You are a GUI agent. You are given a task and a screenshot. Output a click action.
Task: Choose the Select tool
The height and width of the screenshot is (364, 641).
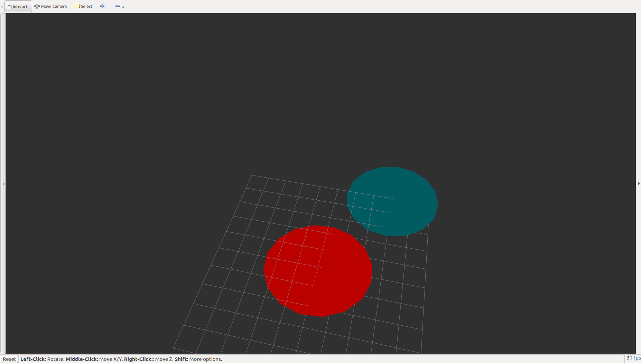[x=83, y=7]
